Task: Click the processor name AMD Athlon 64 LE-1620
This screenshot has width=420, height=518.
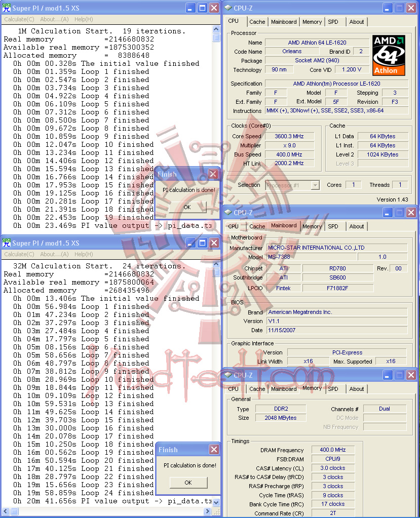Action: (x=317, y=43)
